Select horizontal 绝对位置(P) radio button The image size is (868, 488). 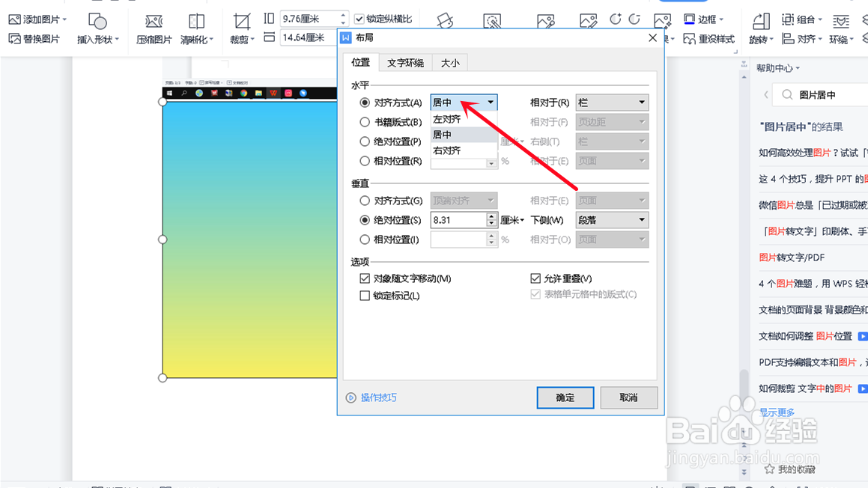click(x=364, y=141)
